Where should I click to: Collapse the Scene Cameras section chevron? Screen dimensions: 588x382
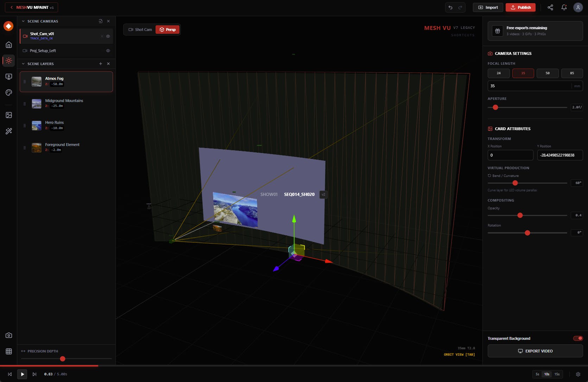pos(23,21)
